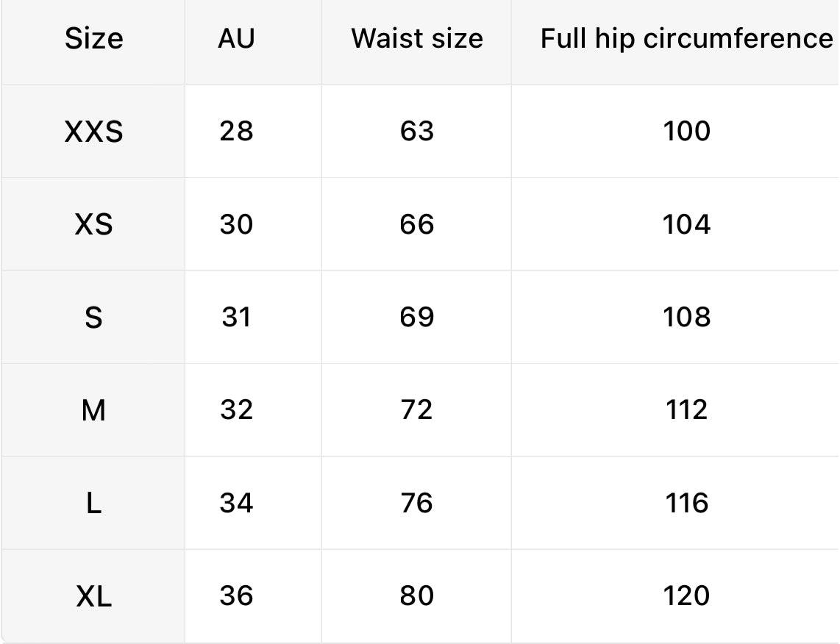Image resolution: width=840 pixels, height=644 pixels.
Task: Select the XL size row label
Action: pyautogui.click(x=93, y=596)
